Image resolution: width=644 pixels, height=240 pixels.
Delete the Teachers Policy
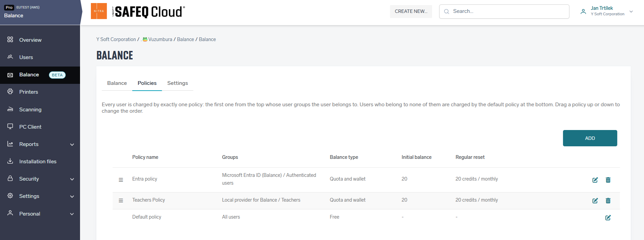tap(608, 201)
